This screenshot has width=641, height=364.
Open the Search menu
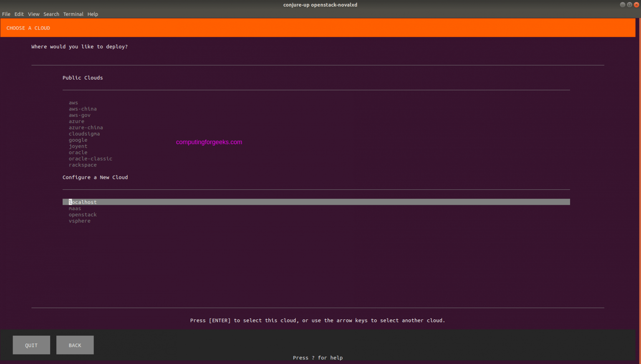point(51,14)
